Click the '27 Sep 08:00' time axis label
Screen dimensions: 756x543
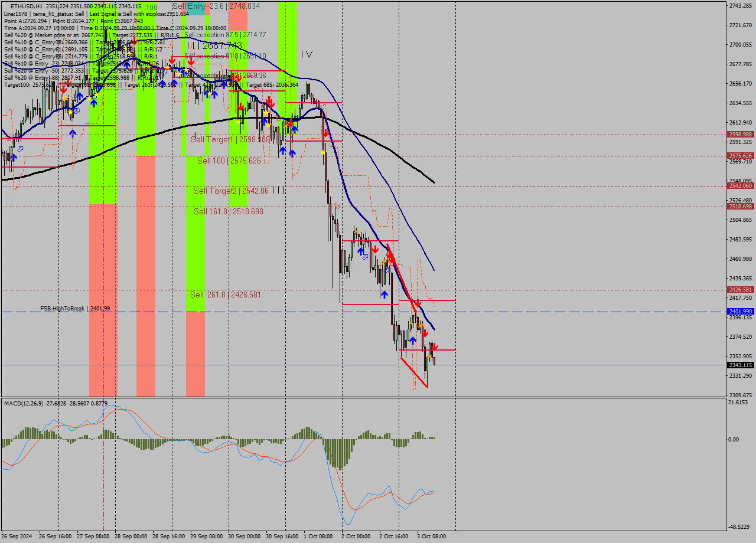click(93, 537)
